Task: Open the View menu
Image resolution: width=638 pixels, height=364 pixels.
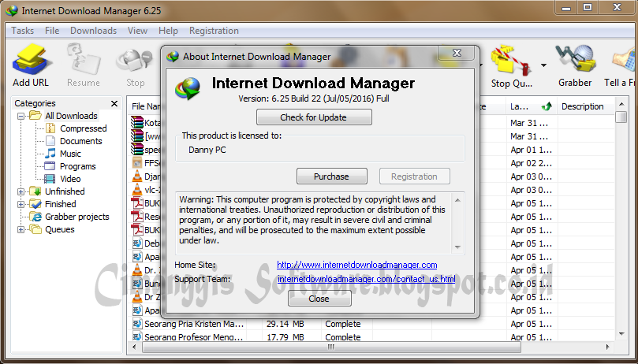Action: click(x=137, y=31)
